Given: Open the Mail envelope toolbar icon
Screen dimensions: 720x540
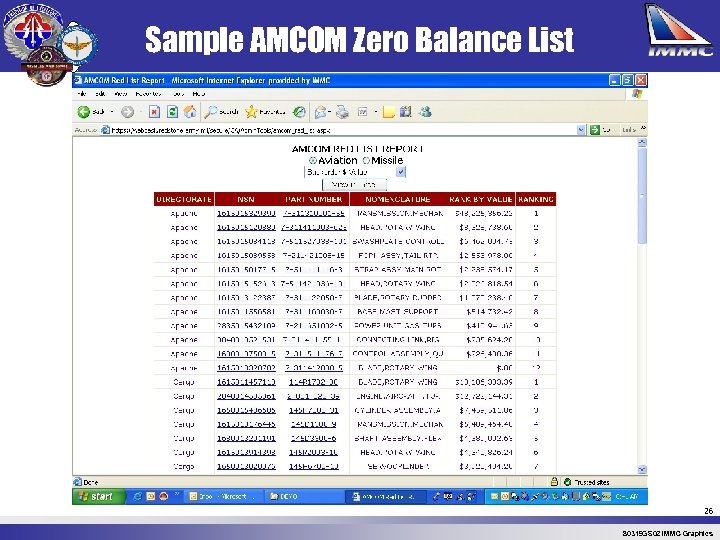Looking at the screenshot, I should pyautogui.click(x=320, y=112).
